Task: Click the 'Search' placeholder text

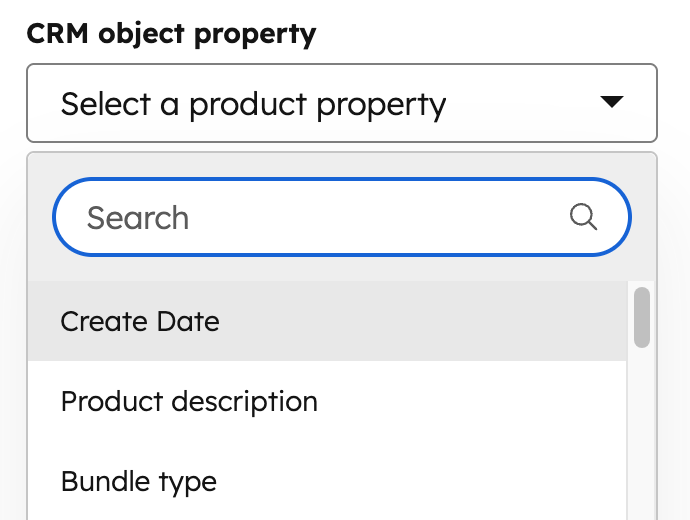Action: tap(138, 218)
